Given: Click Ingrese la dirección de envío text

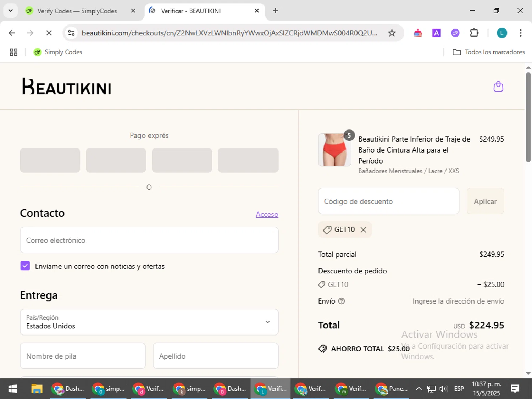Looking at the screenshot, I should pyautogui.click(x=458, y=301).
